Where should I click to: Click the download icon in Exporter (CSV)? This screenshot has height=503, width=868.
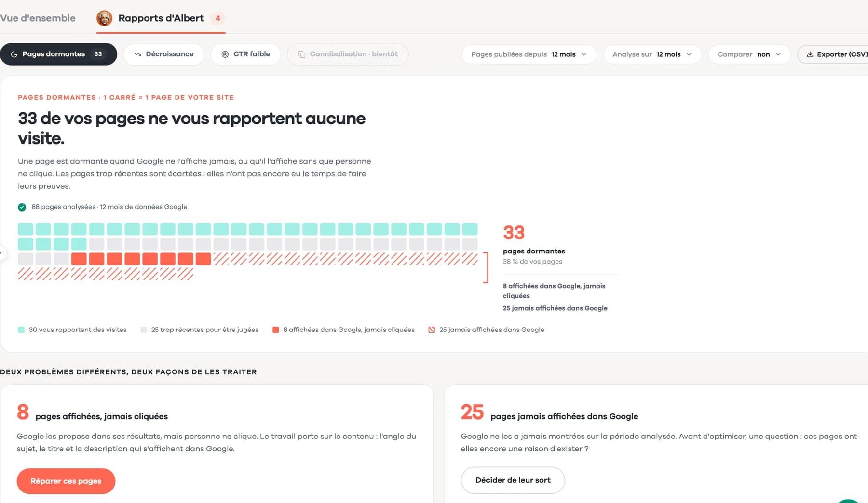click(x=810, y=54)
